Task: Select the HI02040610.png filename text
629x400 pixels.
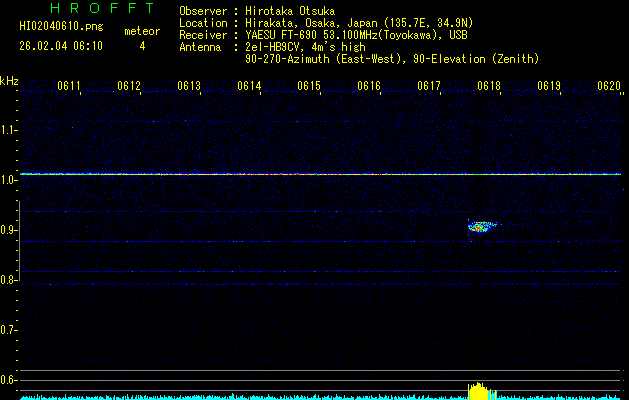Action: click(x=53, y=31)
